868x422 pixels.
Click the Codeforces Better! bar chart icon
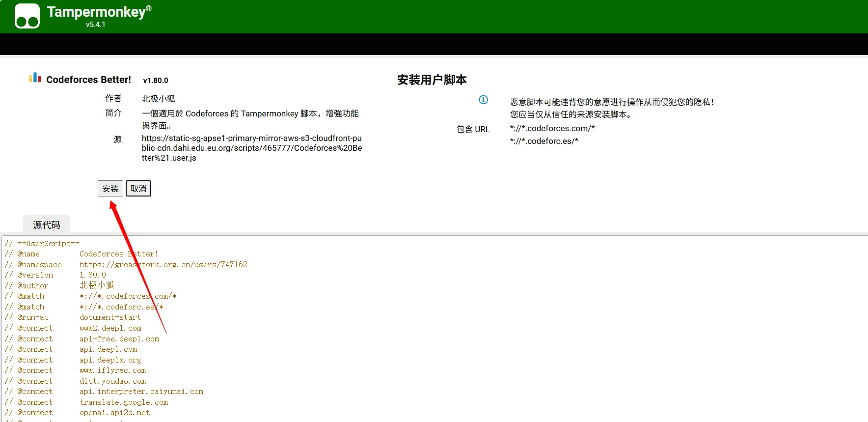tap(35, 78)
